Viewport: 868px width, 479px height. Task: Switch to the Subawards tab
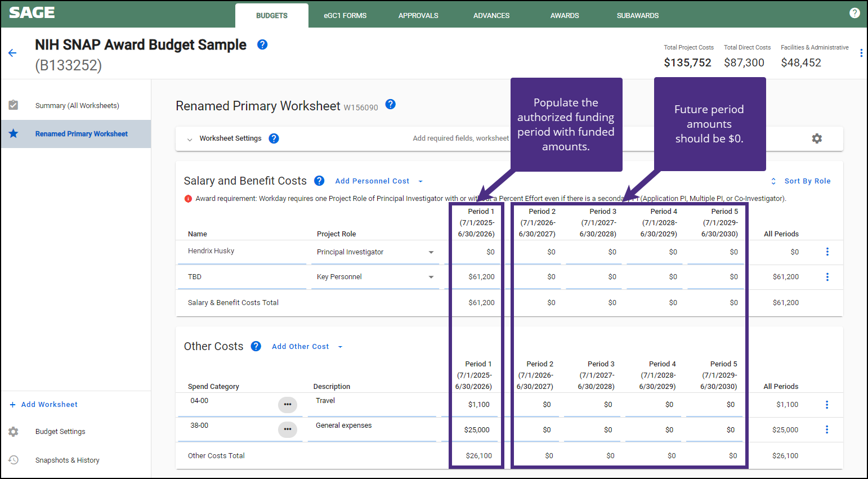coord(637,16)
